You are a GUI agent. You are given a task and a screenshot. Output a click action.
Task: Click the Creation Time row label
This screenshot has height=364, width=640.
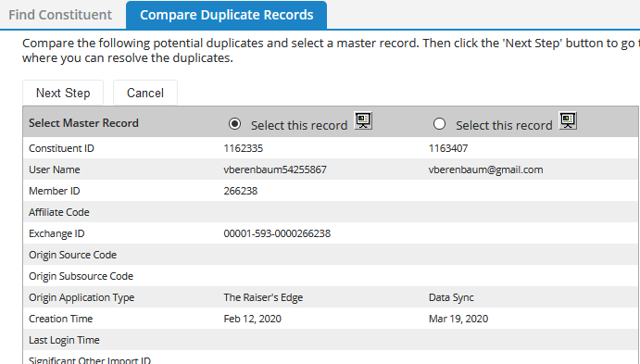[x=60, y=319]
